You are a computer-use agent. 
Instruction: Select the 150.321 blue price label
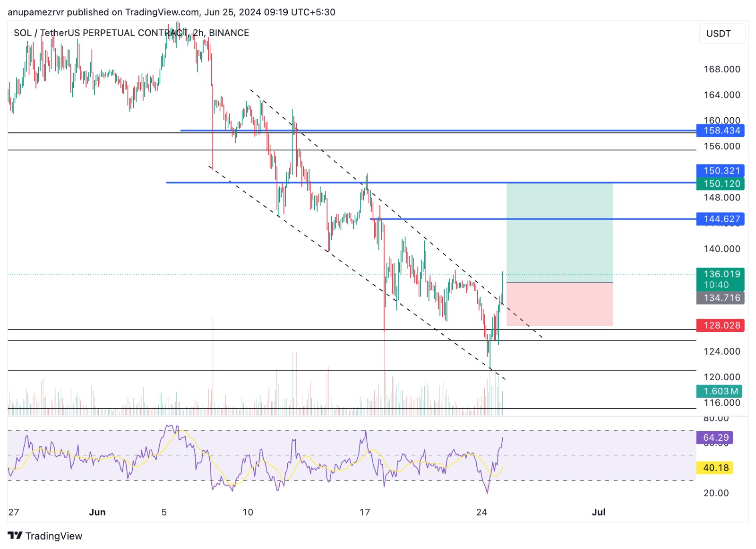click(720, 171)
